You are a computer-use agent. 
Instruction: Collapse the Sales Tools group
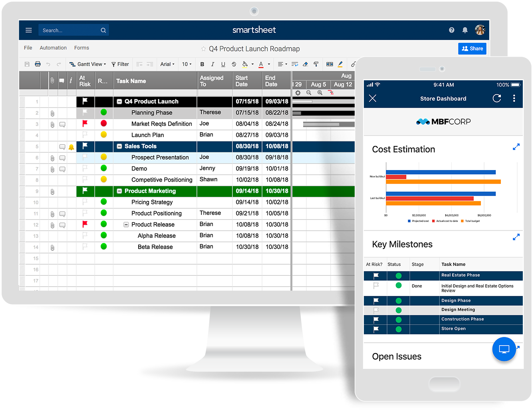tap(119, 146)
